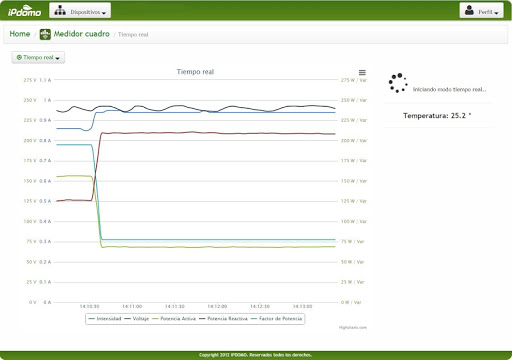The image size is (512, 360).
Task: Click the Highcharts.com credit link
Action: click(x=353, y=327)
